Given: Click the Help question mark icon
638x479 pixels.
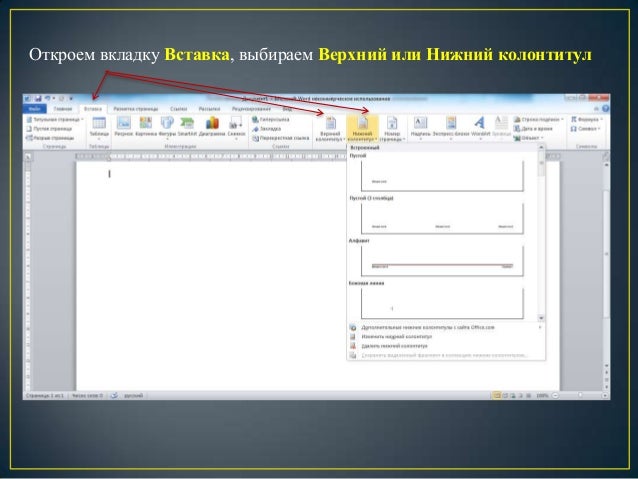Looking at the screenshot, I should click(605, 109).
